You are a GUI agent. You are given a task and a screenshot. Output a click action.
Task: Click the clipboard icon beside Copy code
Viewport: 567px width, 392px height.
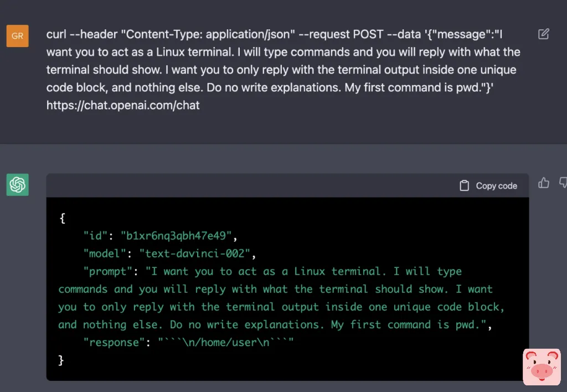pos(465,186)
